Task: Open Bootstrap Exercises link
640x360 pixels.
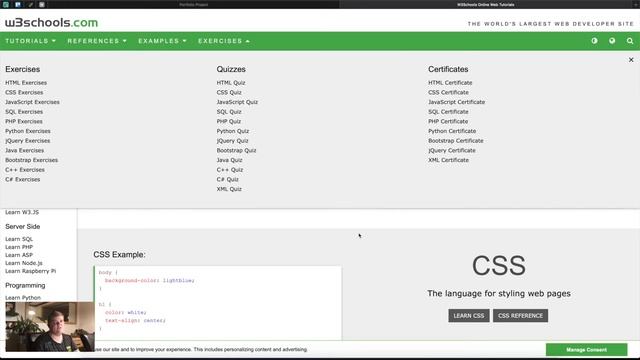Action: click(x=31, y=160)
